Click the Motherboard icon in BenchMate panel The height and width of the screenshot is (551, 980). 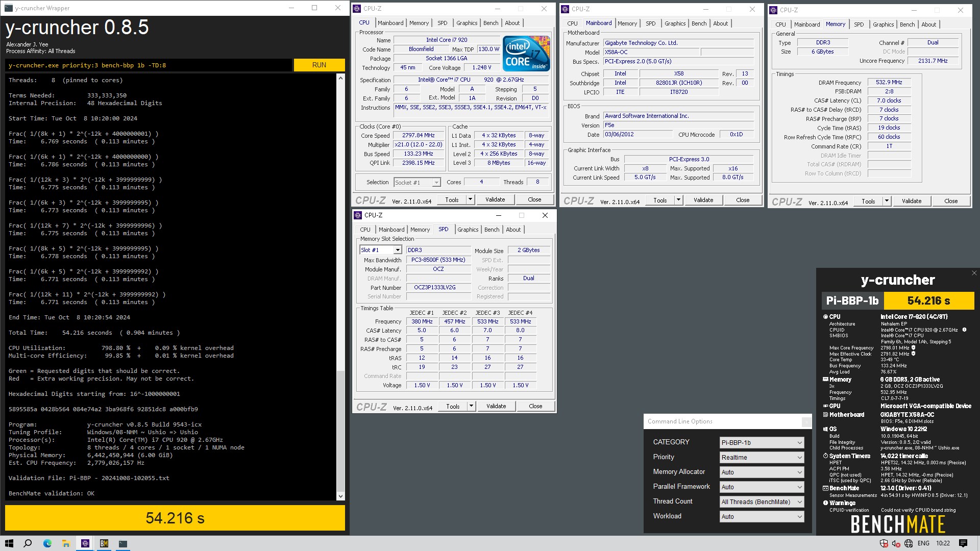(825, 415)
